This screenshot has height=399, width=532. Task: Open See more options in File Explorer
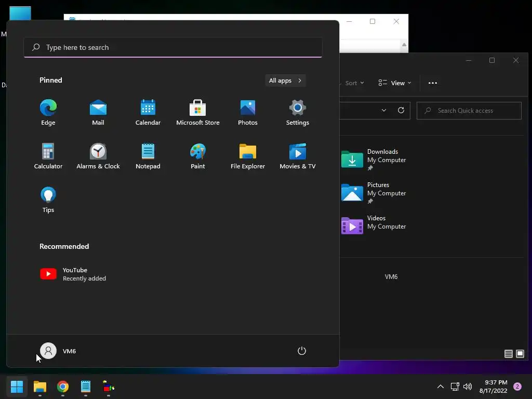pos(433,83)
